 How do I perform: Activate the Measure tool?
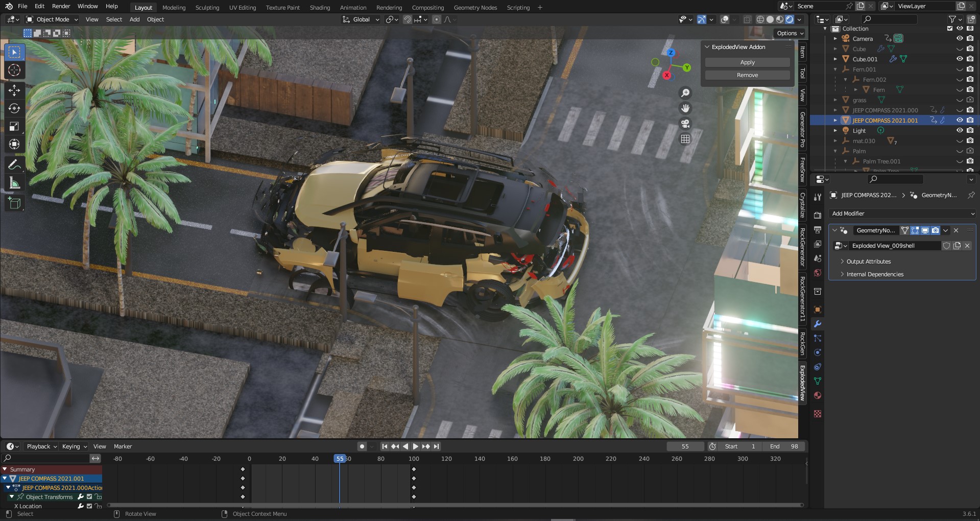coord(14,182)
